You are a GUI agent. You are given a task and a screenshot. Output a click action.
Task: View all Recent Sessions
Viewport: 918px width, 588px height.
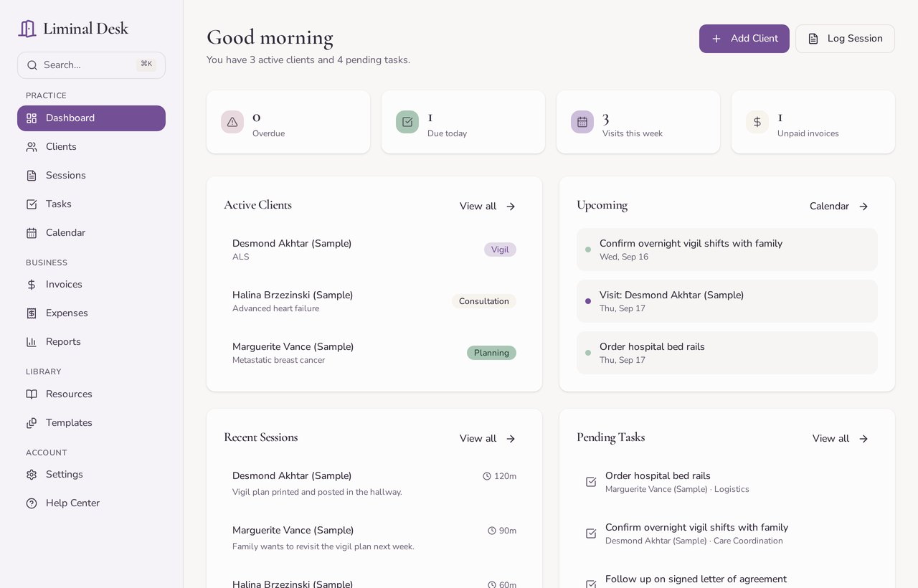pos(488,439)
